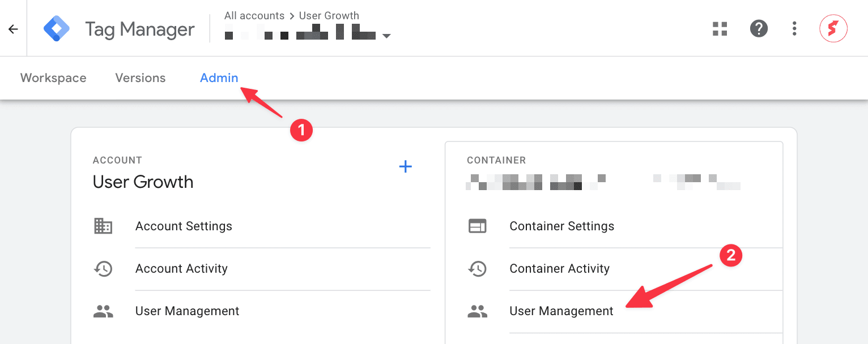Expand the container name dropdown in breadcrumb
This screenshot has width=868, height=344.
(x=386, y=35)
